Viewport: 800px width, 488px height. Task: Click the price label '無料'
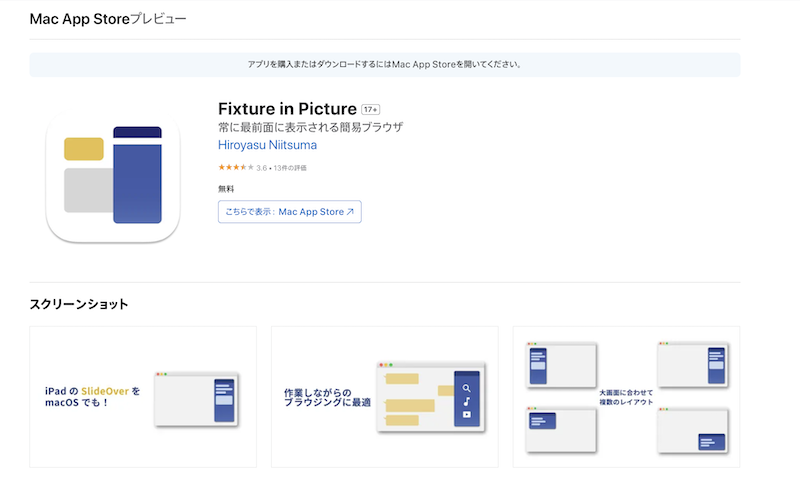pos(226,189)
